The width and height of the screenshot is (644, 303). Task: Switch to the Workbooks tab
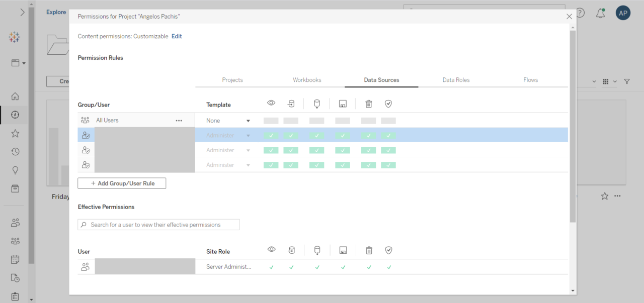tap(307, 79)
